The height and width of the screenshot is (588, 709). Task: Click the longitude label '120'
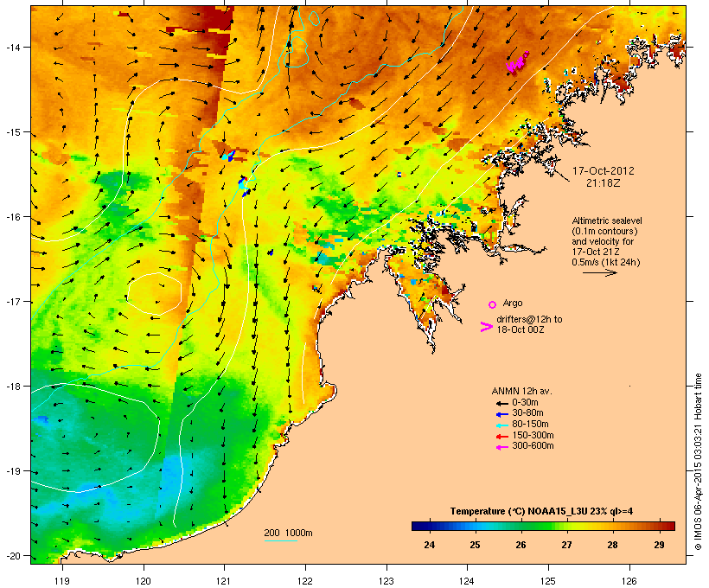tap(144, 581)
